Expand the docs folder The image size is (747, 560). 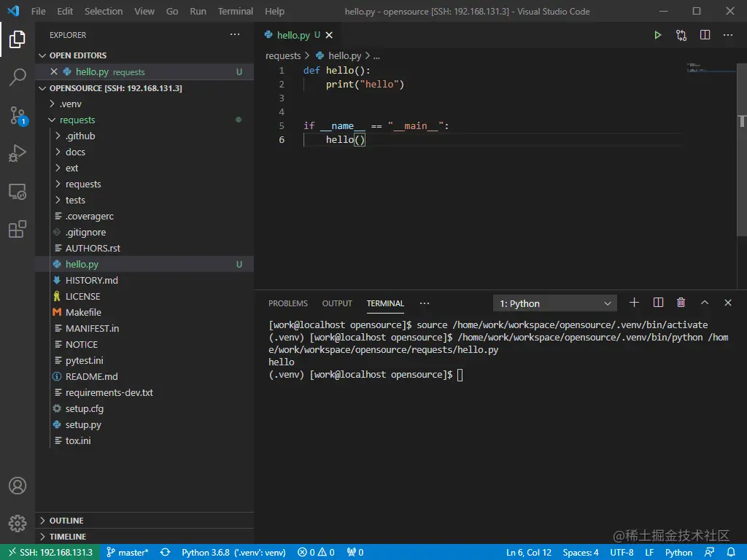tap(145, 152)
